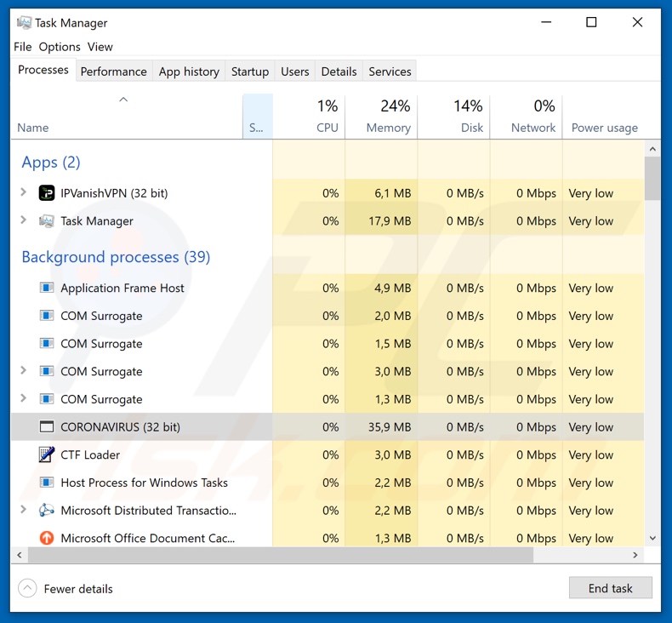Click the Host Process for Windows Tasks icon

tap(46, 483)
